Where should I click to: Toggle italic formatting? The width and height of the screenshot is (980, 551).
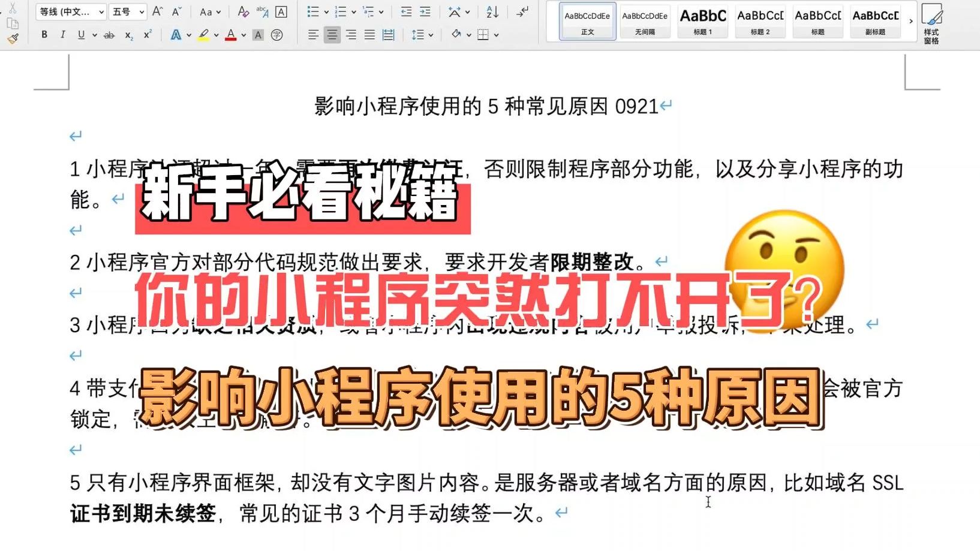[x=62, y=35]
